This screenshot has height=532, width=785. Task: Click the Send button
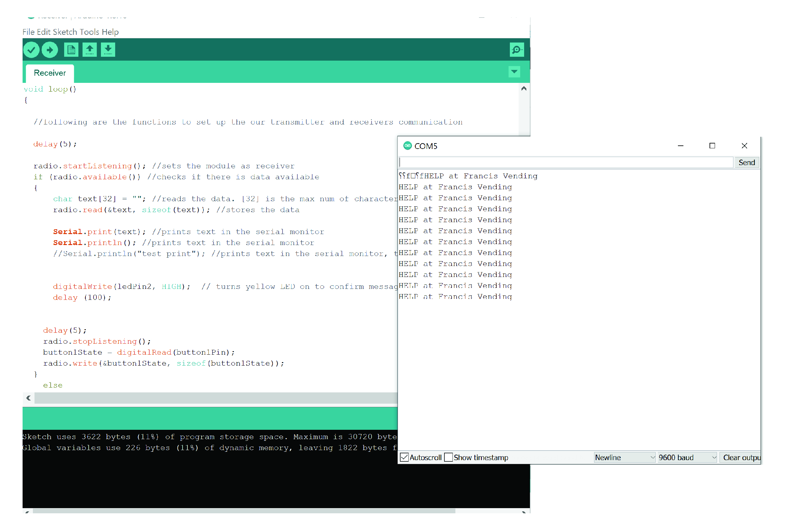coord(747,163)
